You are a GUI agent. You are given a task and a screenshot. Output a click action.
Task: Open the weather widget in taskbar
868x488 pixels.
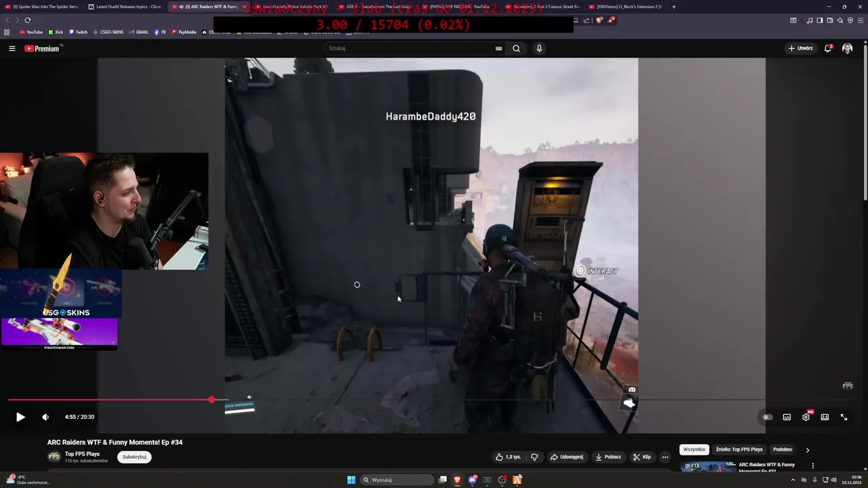click(x=28, y=480)
